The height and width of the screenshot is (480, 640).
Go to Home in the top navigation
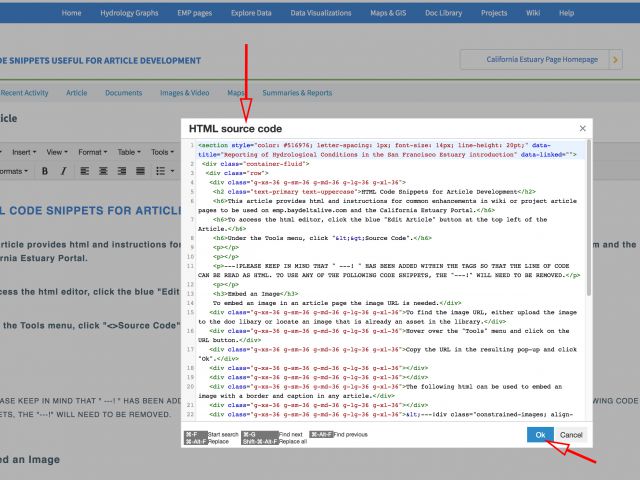click(x=71, y=13)
